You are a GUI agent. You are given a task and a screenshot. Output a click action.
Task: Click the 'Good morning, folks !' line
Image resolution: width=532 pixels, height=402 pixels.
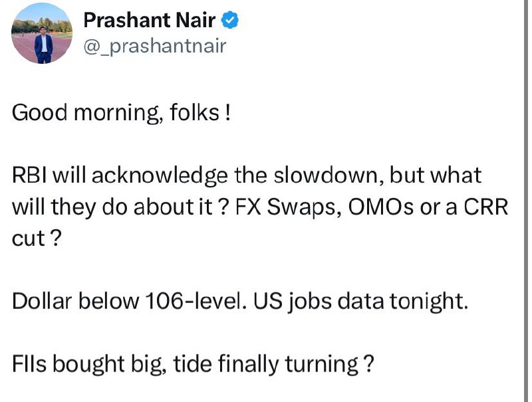[x=122, y=113]
